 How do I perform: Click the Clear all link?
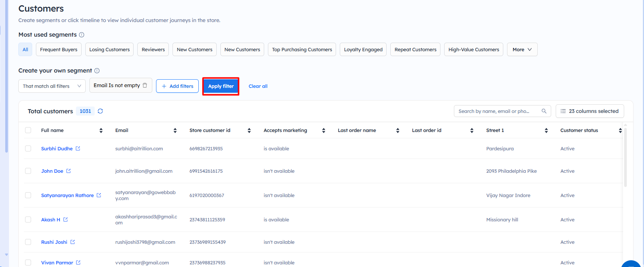258,86
